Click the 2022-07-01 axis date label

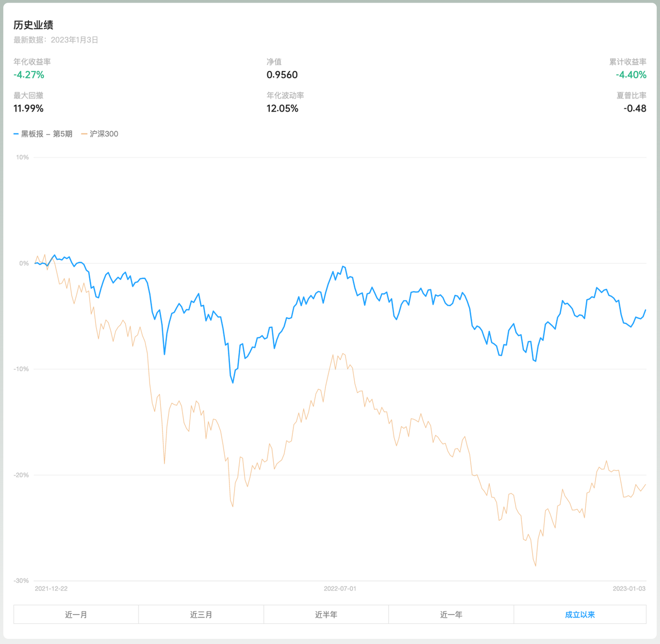tap(340, 588)
